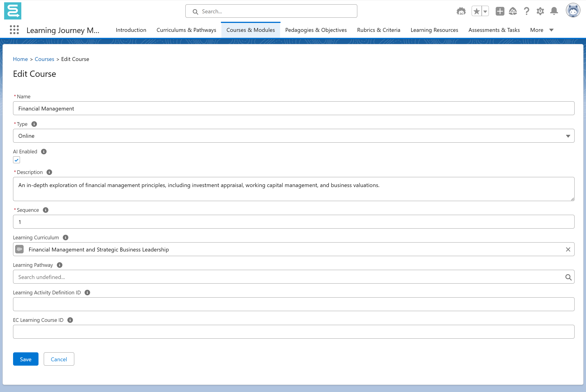The image size is (586, 392).
Task: View the user profile avatar
Action: coord(573,11)
